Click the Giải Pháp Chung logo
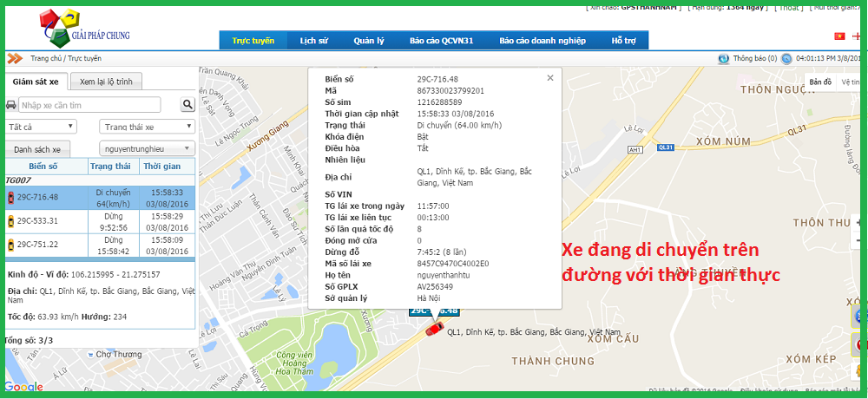 [x=85, y=29]
